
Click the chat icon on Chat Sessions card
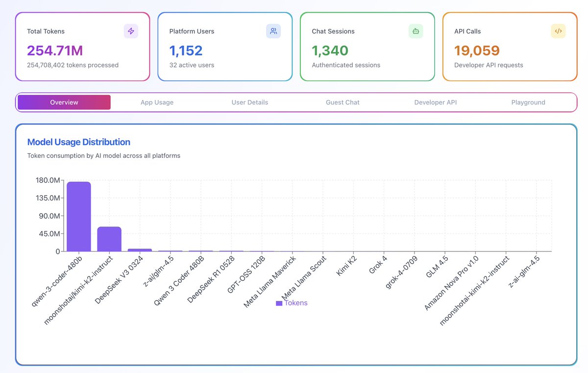pos(416,31)
